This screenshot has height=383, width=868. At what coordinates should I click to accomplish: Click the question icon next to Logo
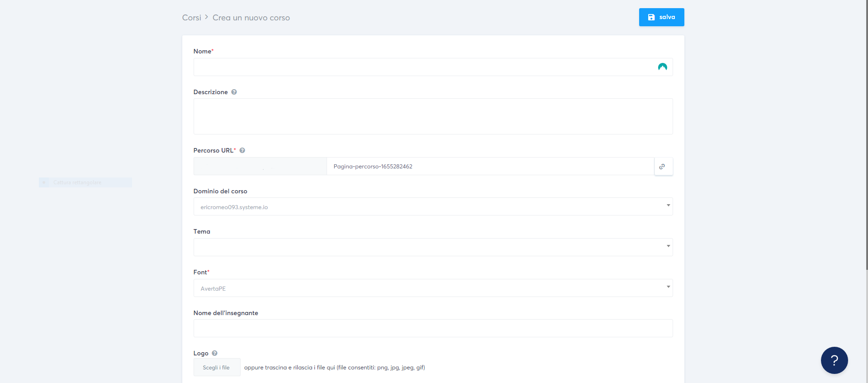214,353
